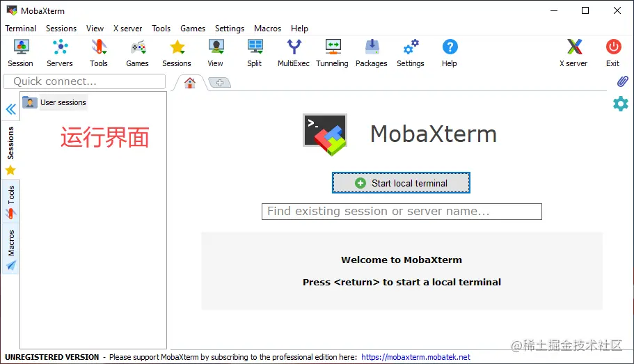Click the paperclip attach icon
The image size is (634, 364).
coord(622,81)
